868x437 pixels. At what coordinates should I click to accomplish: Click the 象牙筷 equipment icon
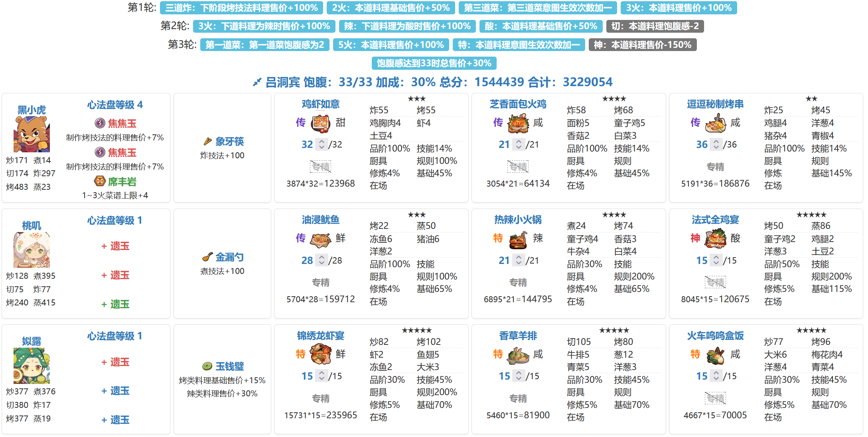pyautogui.click(x=207, y=142)
